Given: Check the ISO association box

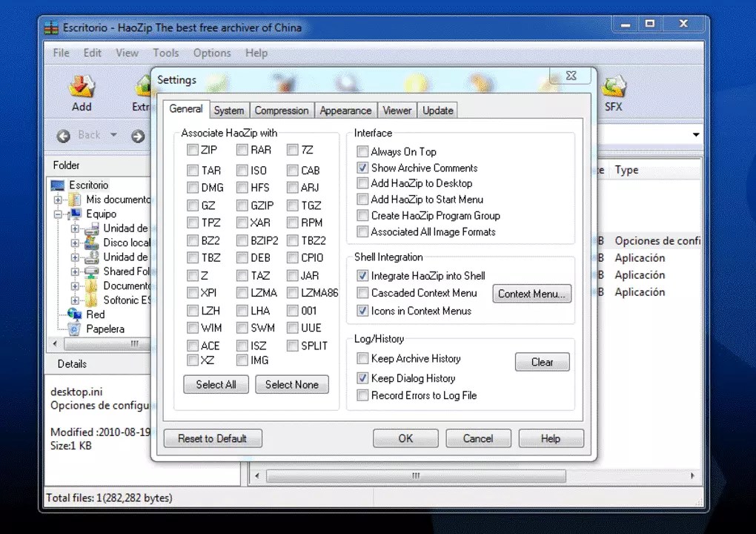Looking at the screenshot, I should pyautogui.click(x=242, y=171).
